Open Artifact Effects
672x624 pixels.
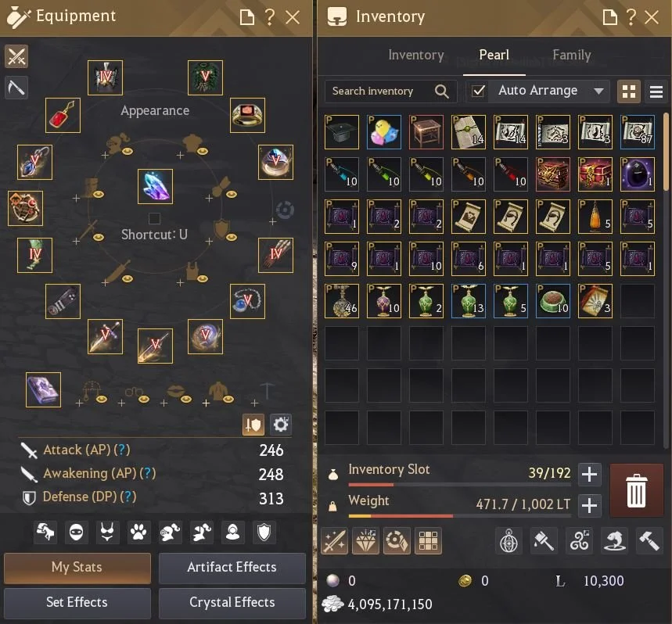click(232, 568)
